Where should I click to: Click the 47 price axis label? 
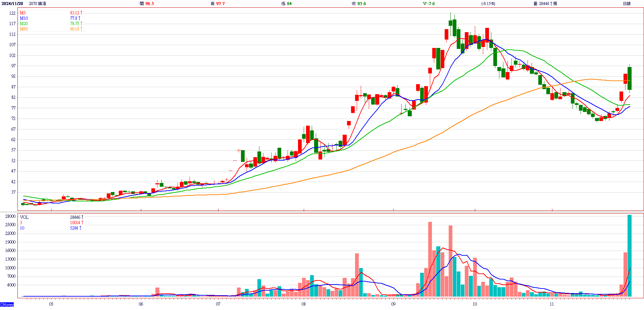(x=13, y=171)
